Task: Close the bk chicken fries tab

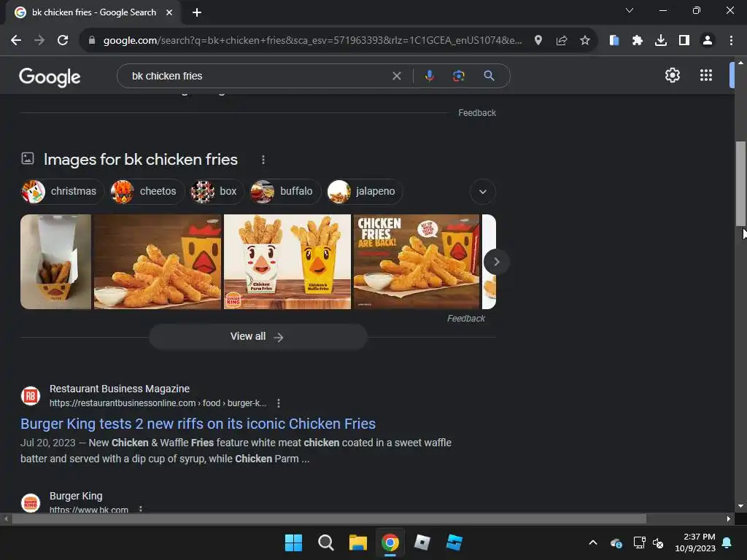Action: point(169,12)
